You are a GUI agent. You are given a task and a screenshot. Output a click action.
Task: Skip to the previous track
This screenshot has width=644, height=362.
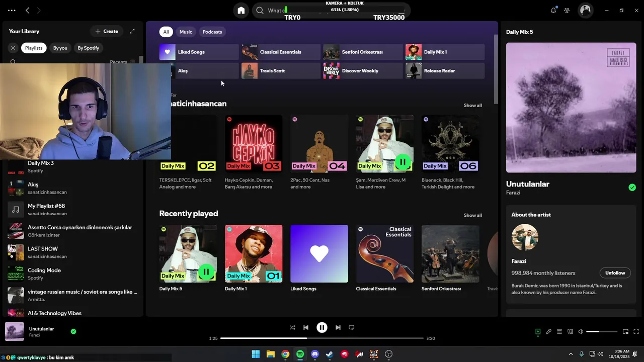(x=306, y=327)
